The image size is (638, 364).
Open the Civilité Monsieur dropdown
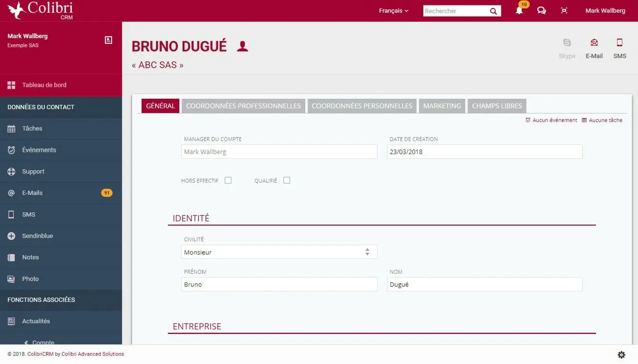pyautogui.click(x=280, y=252)
